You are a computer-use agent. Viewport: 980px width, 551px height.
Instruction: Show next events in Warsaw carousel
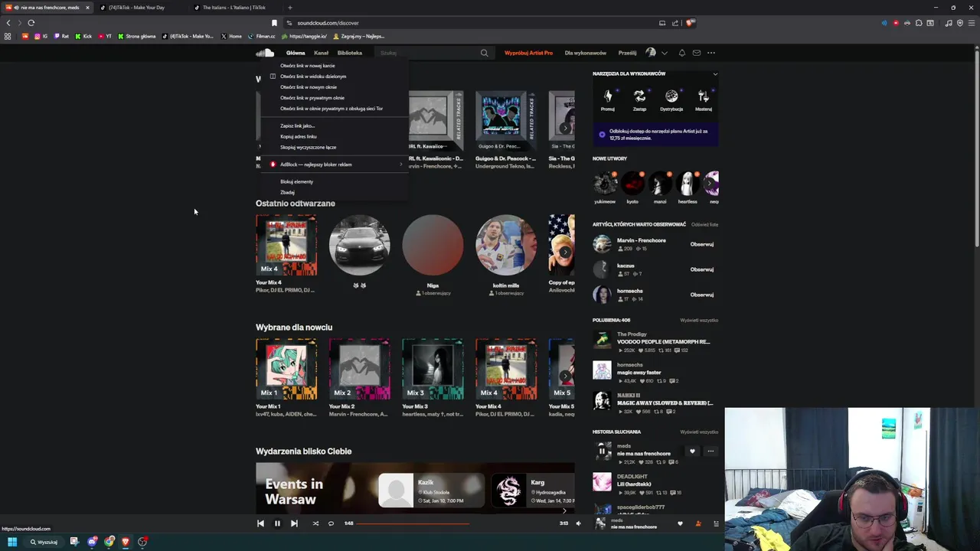(x=565, y=510)
